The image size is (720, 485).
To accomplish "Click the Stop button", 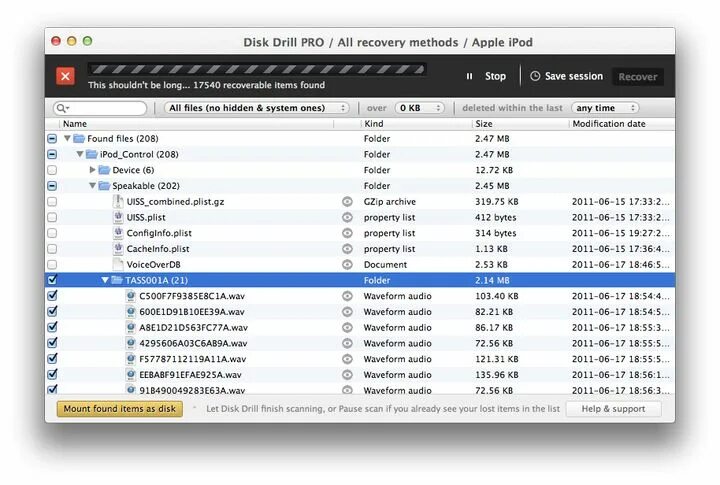I will pyautogui.click(x=495, y=76).
